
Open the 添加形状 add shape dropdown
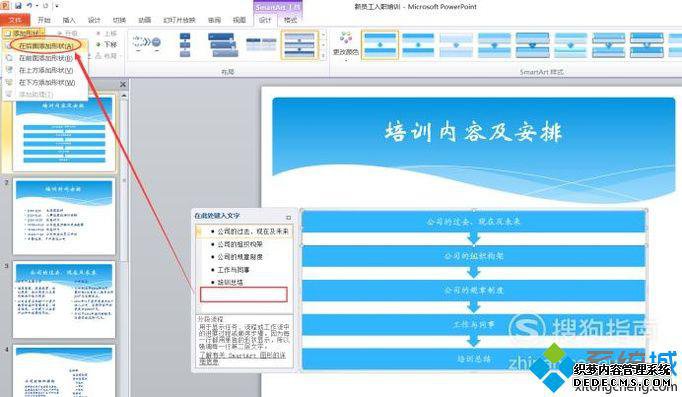click(23, 33)
